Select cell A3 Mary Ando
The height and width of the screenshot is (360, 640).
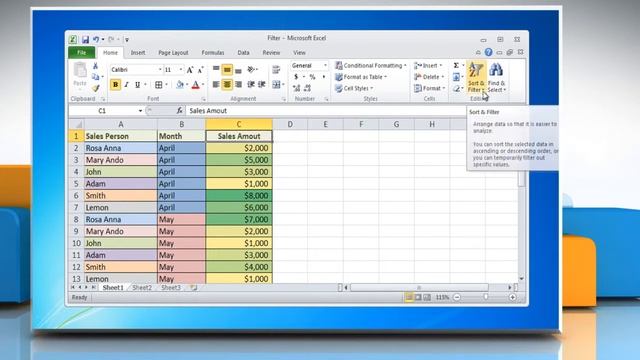(x=120, y=160)
